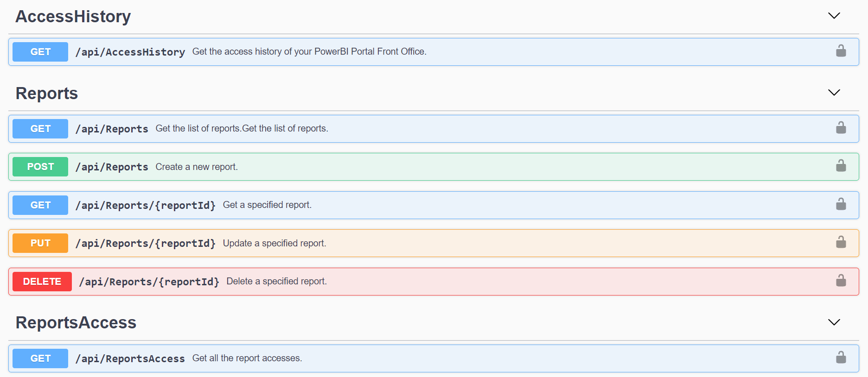Click the Reports section heading

[x=47, y=94]
